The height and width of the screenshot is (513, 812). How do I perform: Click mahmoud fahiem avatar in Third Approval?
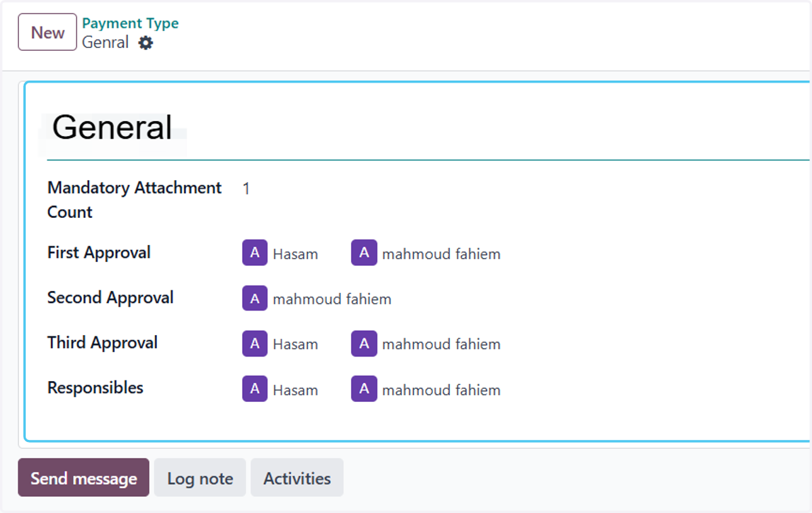[x=364, y=344]
